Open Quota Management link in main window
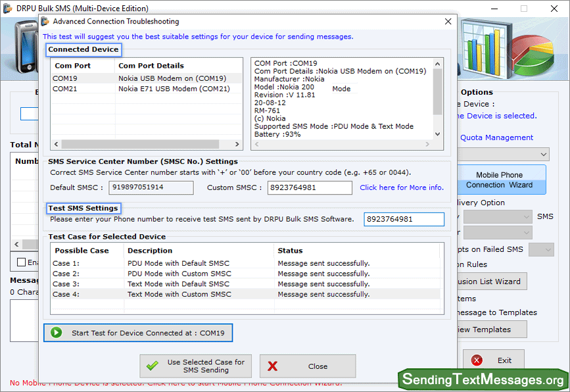Image resolution: width=570 pixels, height=392 pixels. pos(496,137)
